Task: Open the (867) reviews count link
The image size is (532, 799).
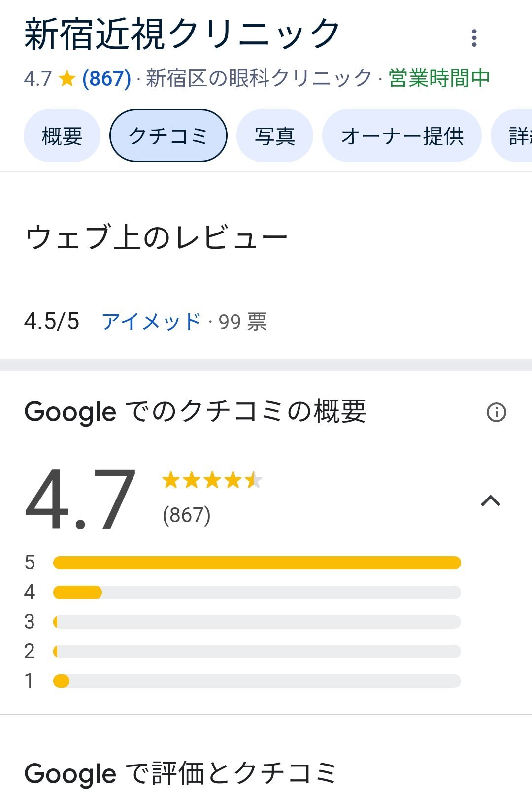Action: point(107,78)
